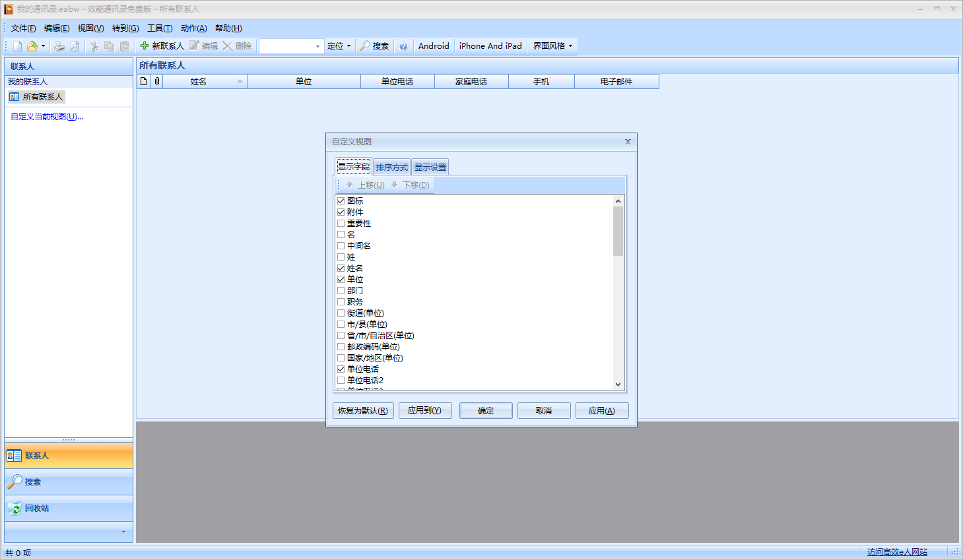The height and width of the screenshot is (560, 963).
Task: Select 所有联系人 in the contacts sidebar
Action: coord(36,97)
